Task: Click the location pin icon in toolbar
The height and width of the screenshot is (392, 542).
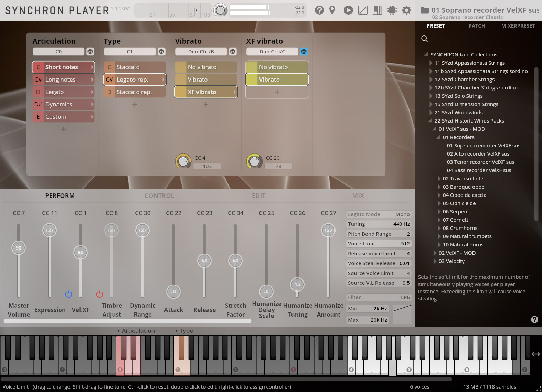Action: click(x=332, y=10)
